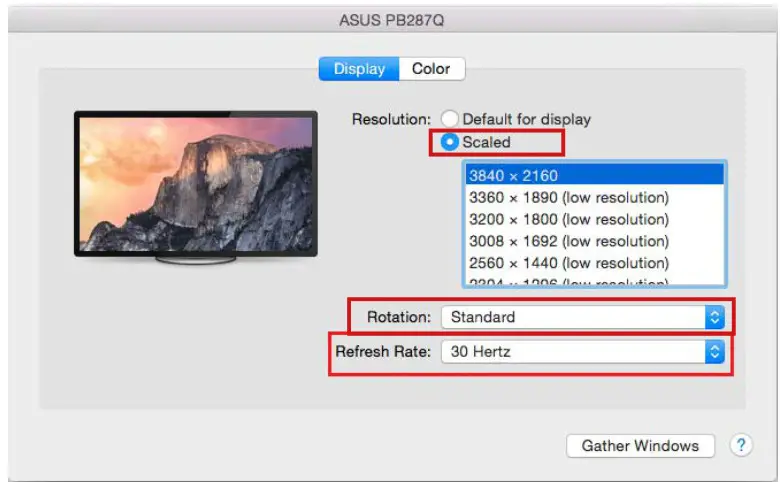The image size is (780, 482).
Task: Click the Resolution label text
Action: 390,119
